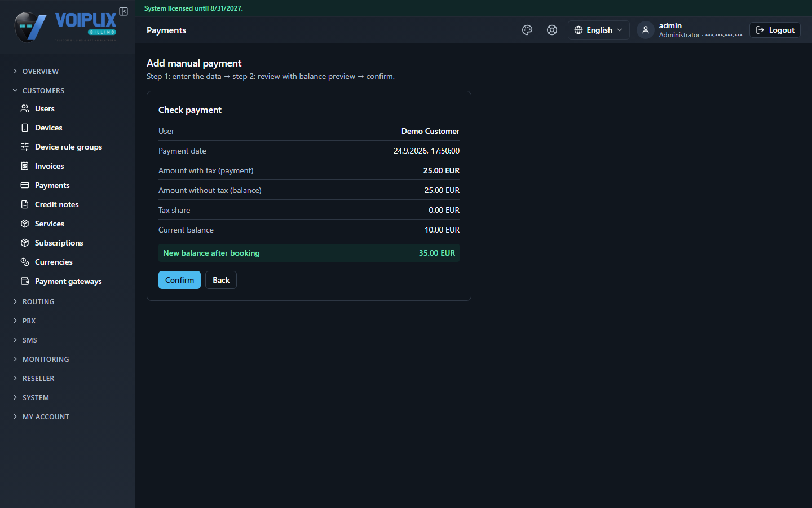Open Invoices menu item
Viewport: 812px width, 508px height.
49,166
